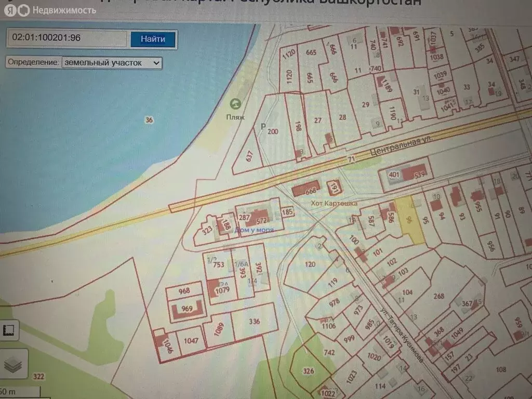Open the земельный участок dropdown
The height and width of the screenshot is (399, 532).
coord(112,63)
